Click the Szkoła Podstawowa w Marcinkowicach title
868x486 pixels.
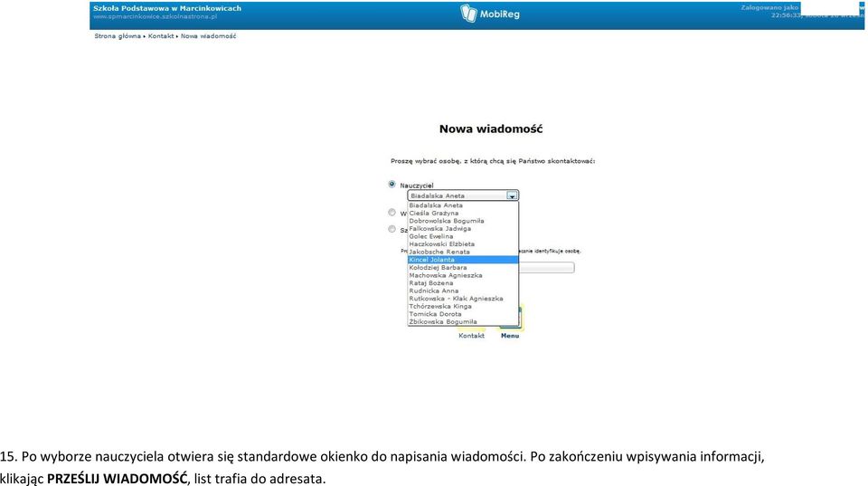(167, 8)
